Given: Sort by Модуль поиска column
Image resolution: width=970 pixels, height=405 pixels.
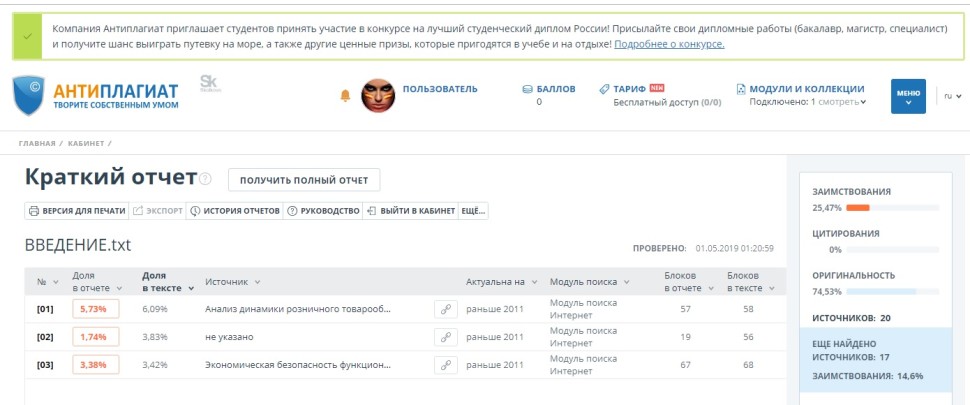Looking at the screenshot, I should 590,282.
